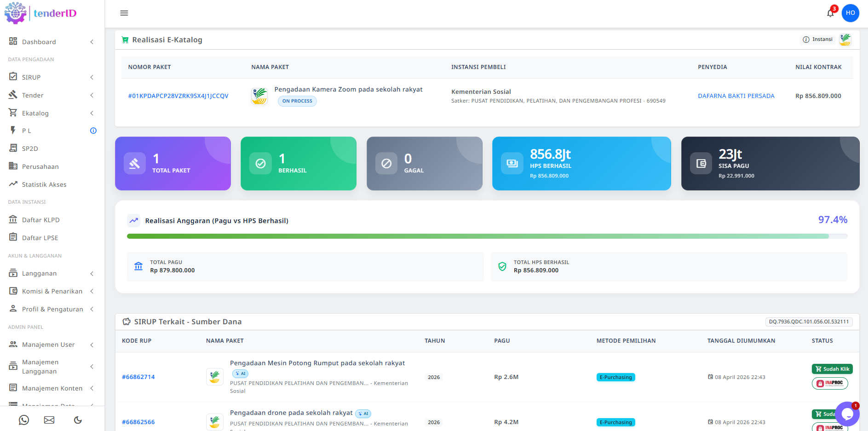Viewport: 868px width, 431px height.
Task: Click the Rp 2.6M pagu cell
Action: coord(506,377)
